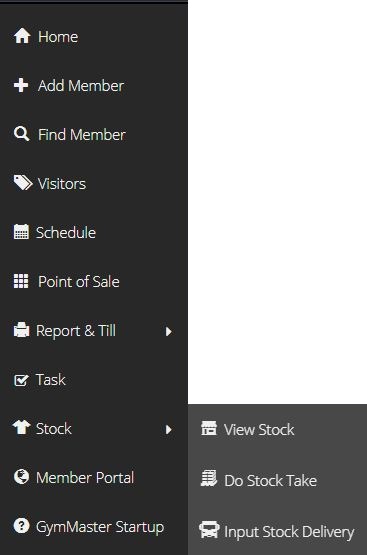Click the Schedule calendar icon

21,232
